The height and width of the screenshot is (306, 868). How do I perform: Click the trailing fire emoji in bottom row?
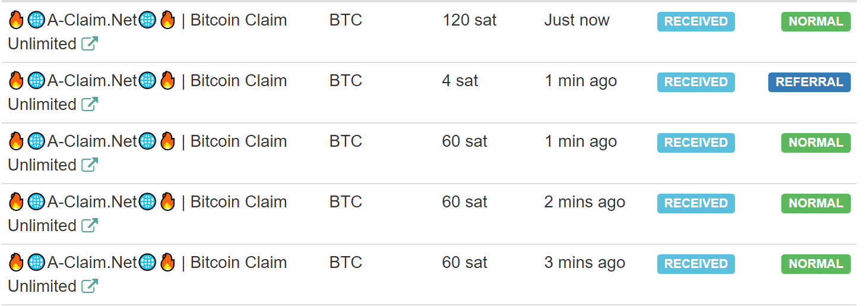pyautogui.click(x=167, y=263)
